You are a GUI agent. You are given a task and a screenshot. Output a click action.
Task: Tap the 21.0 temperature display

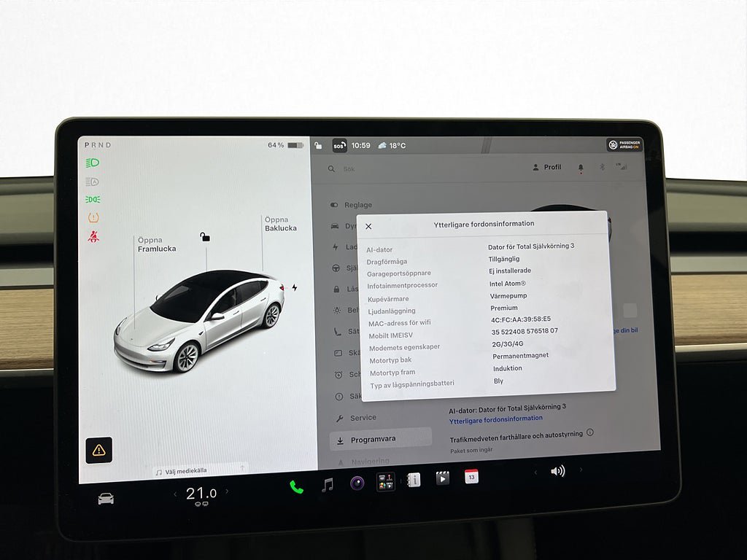(x=201, y=494)
